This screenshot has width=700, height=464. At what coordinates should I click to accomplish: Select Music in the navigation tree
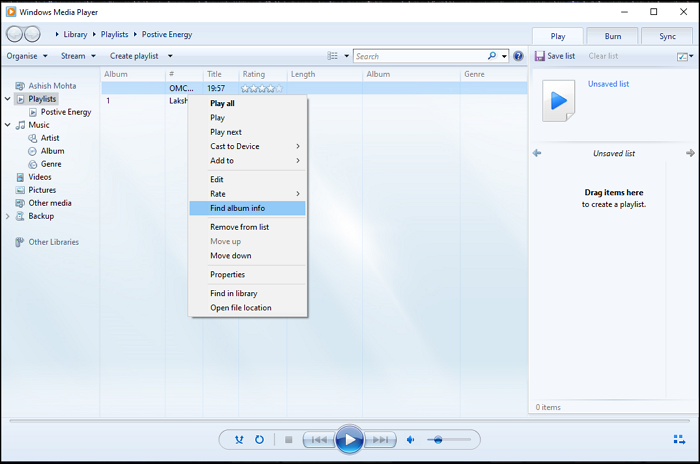pos(39,125)
